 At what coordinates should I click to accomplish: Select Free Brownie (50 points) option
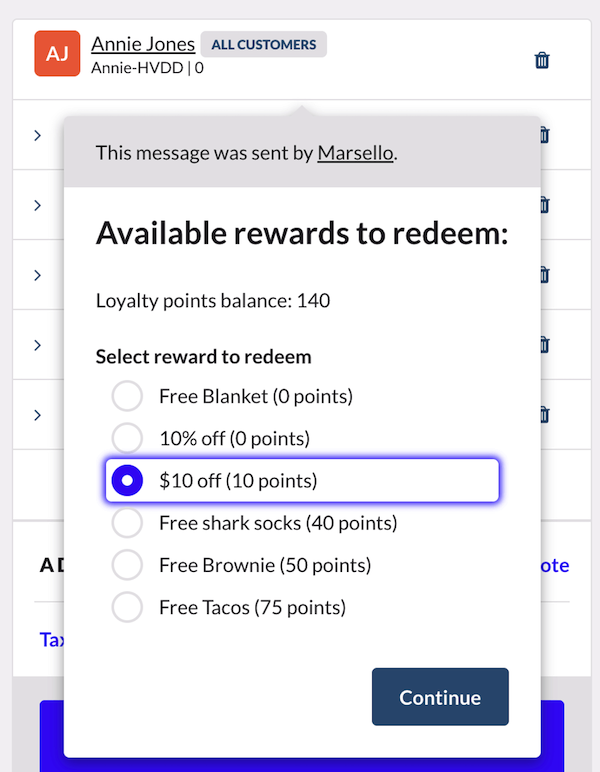(127, 565)
